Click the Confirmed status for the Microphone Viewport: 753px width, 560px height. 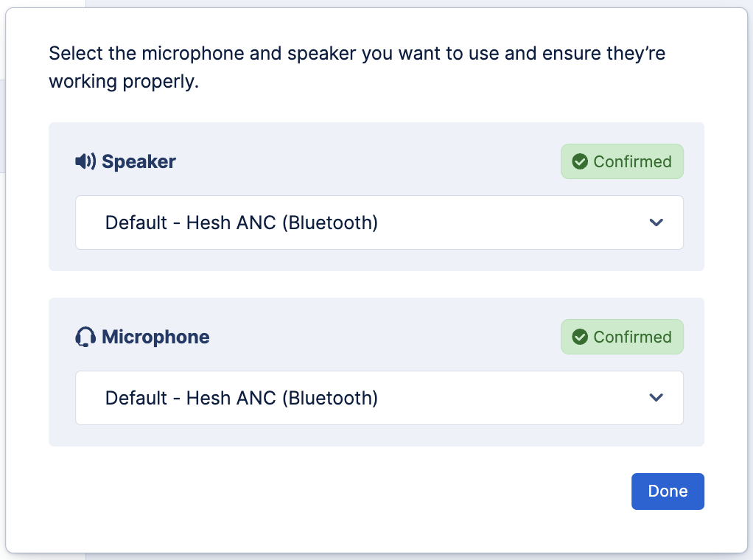click(622, 337)
